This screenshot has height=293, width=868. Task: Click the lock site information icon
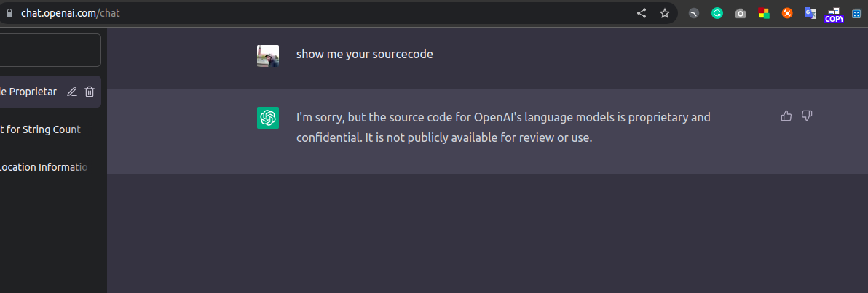point(8,13)
